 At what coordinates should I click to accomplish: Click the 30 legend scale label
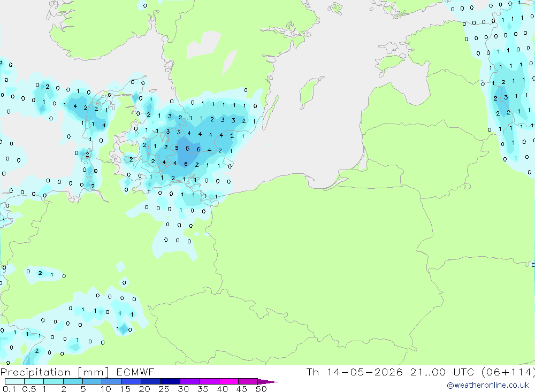184,389
